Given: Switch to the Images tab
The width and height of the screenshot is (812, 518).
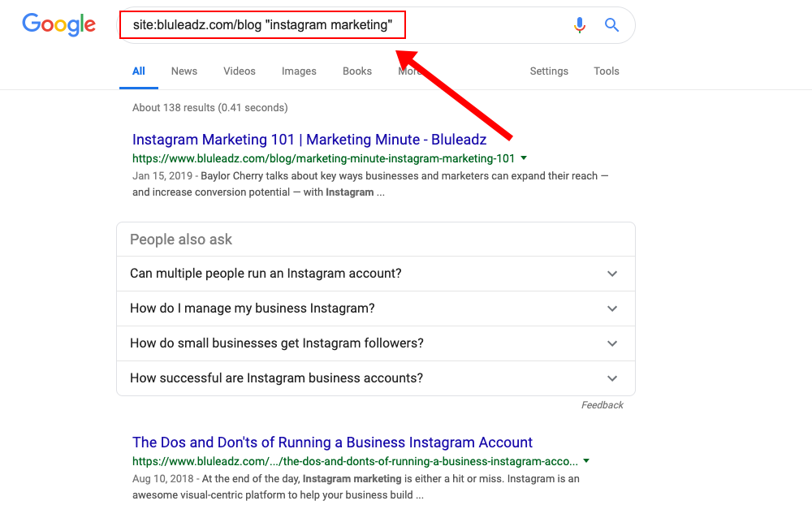Looking at the screenshot, I should click(299, 71).
